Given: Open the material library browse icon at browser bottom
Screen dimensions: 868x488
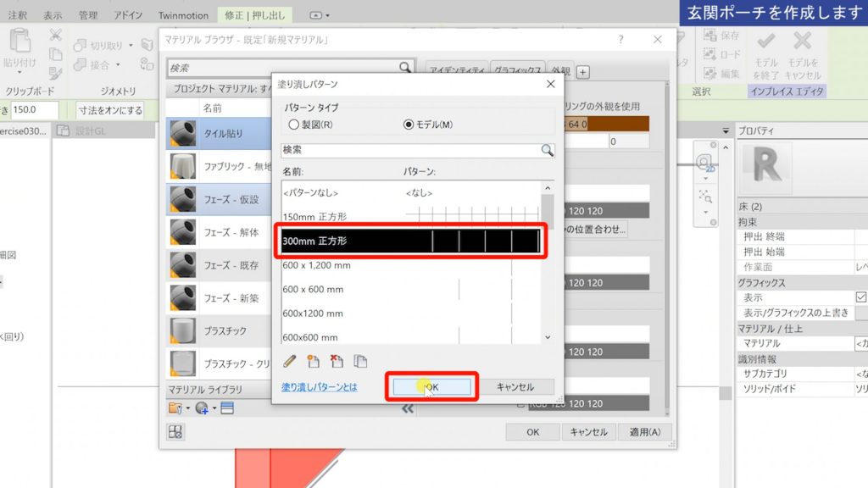Looking at the screenshot, I should point(173,408).
